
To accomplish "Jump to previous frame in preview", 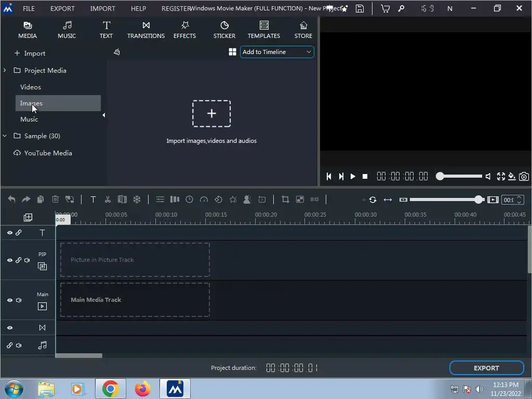I will (329, 177).
